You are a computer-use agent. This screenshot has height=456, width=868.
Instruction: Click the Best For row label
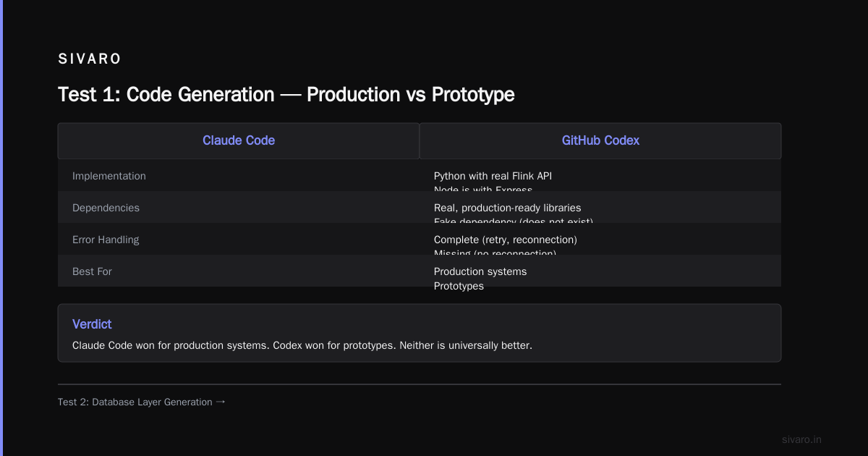pos(92,271)
